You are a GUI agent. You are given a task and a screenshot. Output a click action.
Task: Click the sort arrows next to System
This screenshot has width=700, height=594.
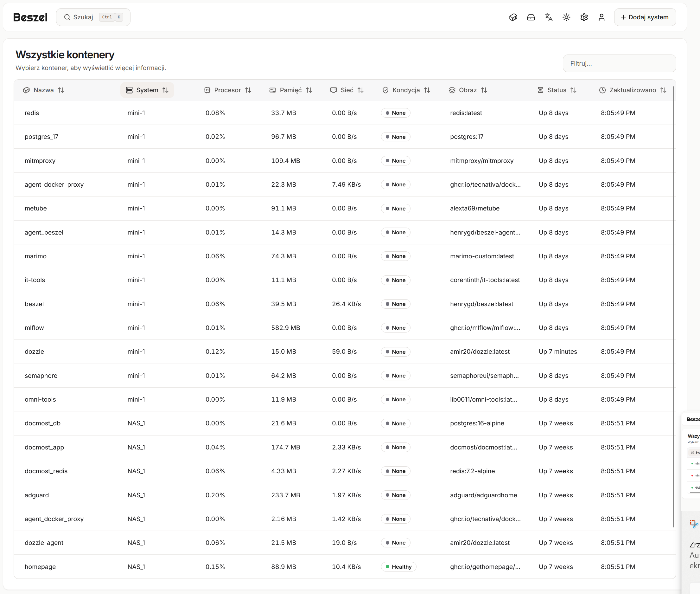166,90
